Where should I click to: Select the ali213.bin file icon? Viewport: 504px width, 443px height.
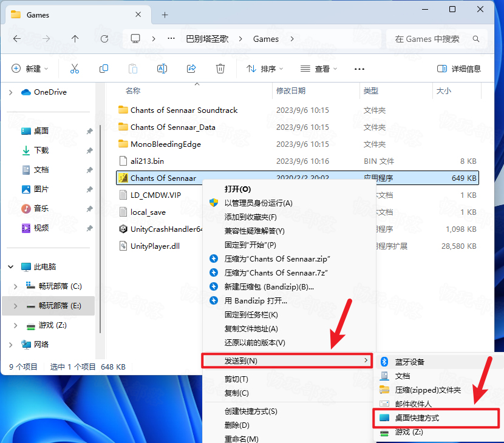pos(123,161)
